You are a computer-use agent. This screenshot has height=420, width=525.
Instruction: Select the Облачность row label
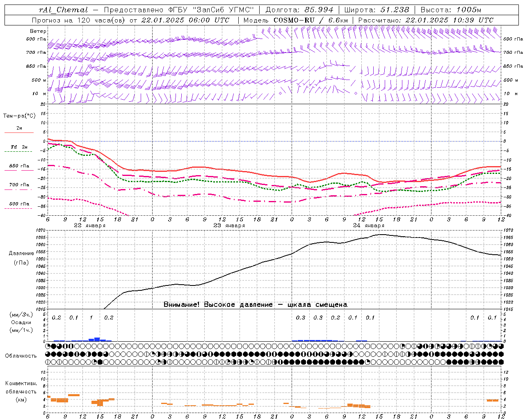click(21, 356)
